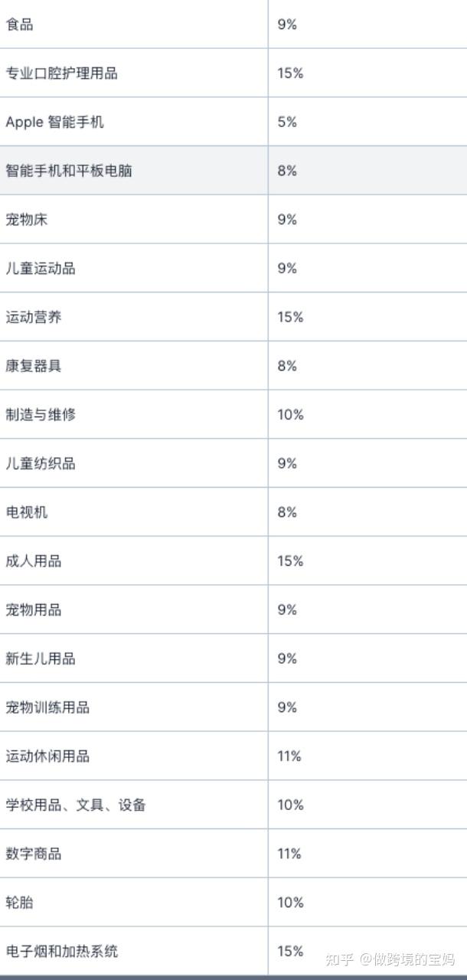
Task: Click the 电视机 category
Action: point(27,512)
